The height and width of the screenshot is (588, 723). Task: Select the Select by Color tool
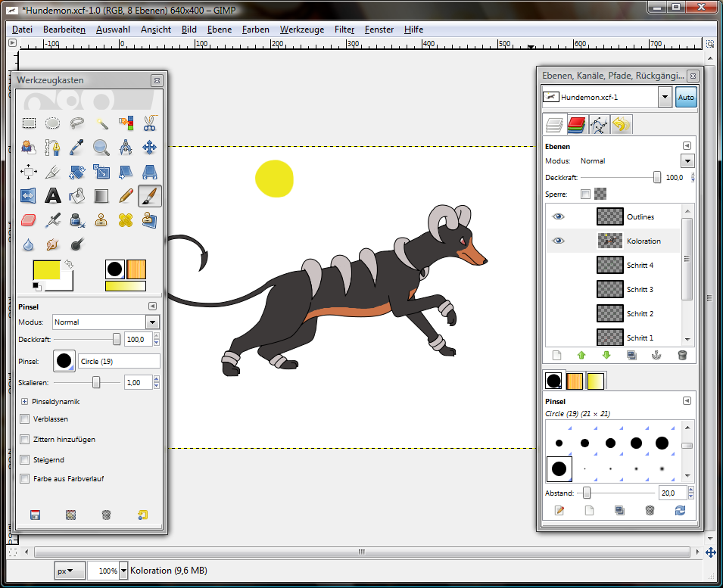[126, 123]
